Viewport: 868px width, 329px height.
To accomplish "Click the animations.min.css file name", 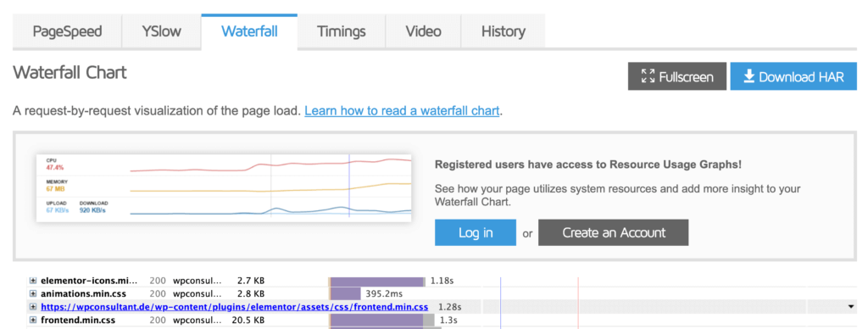I will click(x=85, y=293).
